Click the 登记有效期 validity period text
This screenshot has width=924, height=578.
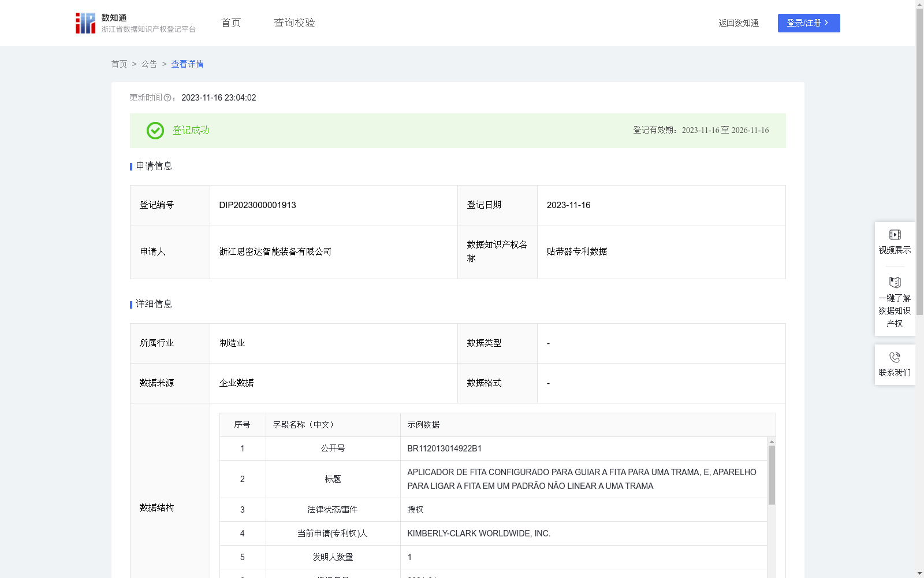pyautogui.click(x=701, y=130)
